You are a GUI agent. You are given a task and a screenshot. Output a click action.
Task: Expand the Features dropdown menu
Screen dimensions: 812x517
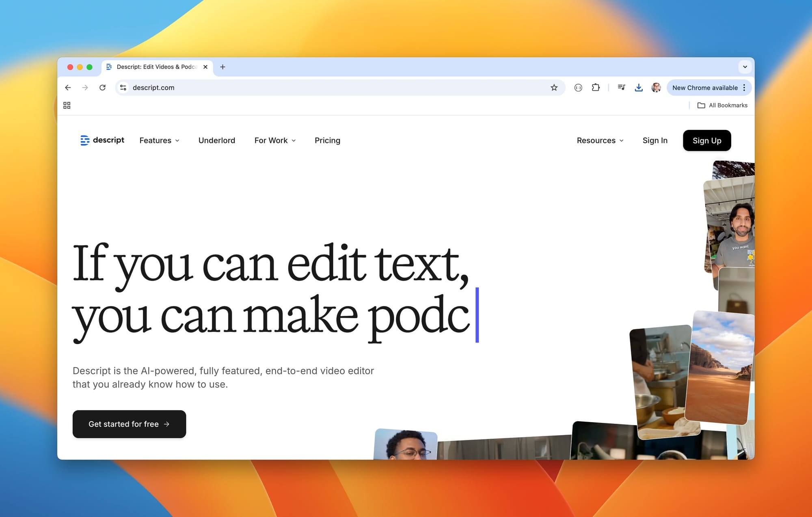[160, 140]
